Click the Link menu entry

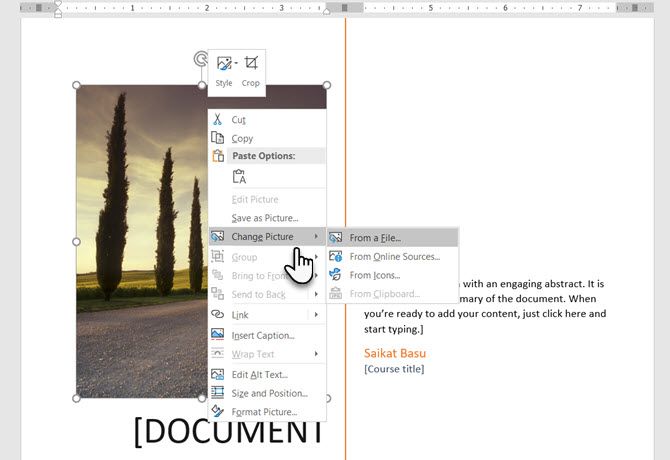267,315
